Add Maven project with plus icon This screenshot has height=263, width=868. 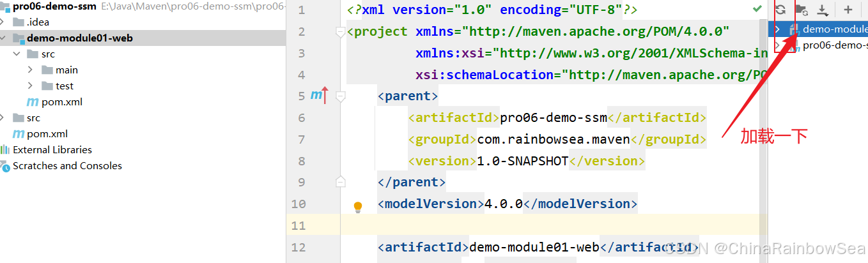point(848,10)
